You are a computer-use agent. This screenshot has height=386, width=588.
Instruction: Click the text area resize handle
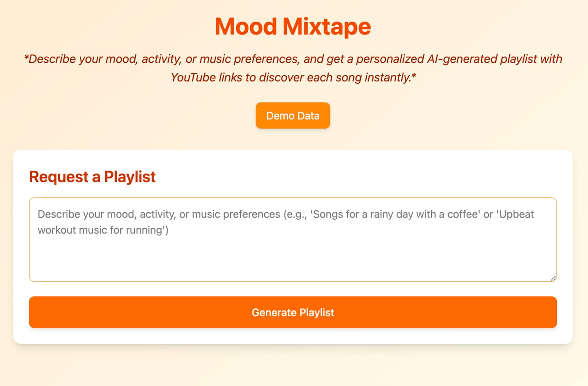(x=553, y=278)
